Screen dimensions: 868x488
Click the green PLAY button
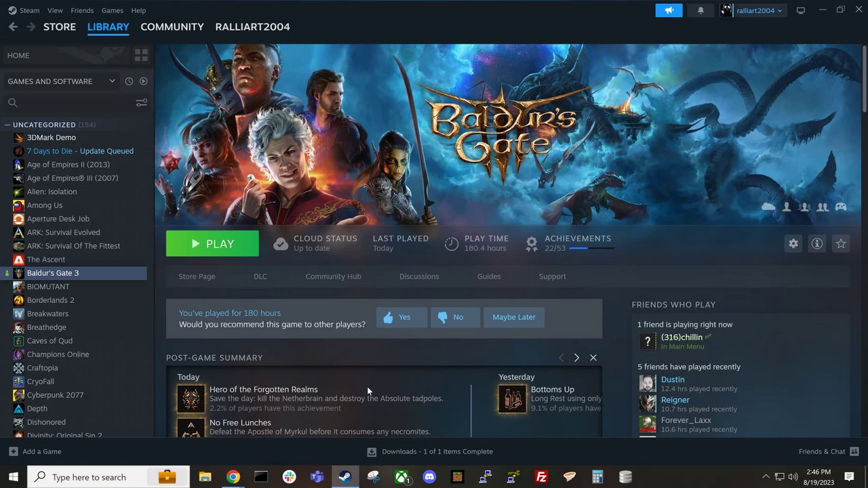(x=212, y=243)
